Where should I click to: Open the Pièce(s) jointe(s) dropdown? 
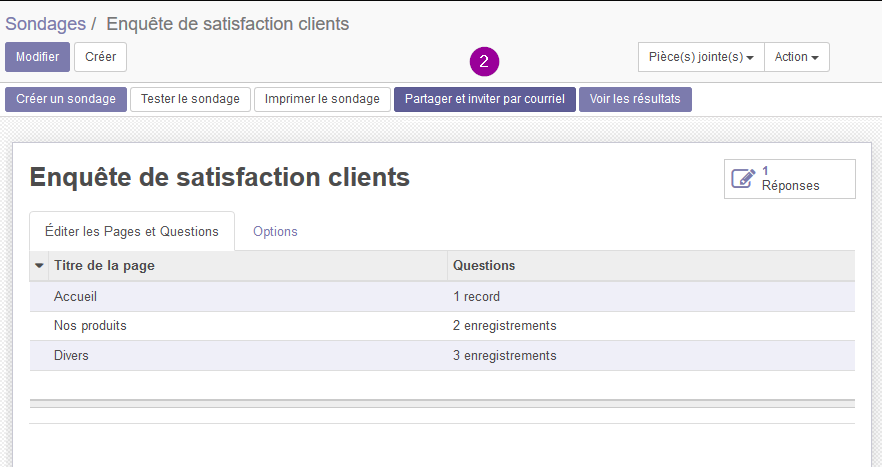point(700,57)
